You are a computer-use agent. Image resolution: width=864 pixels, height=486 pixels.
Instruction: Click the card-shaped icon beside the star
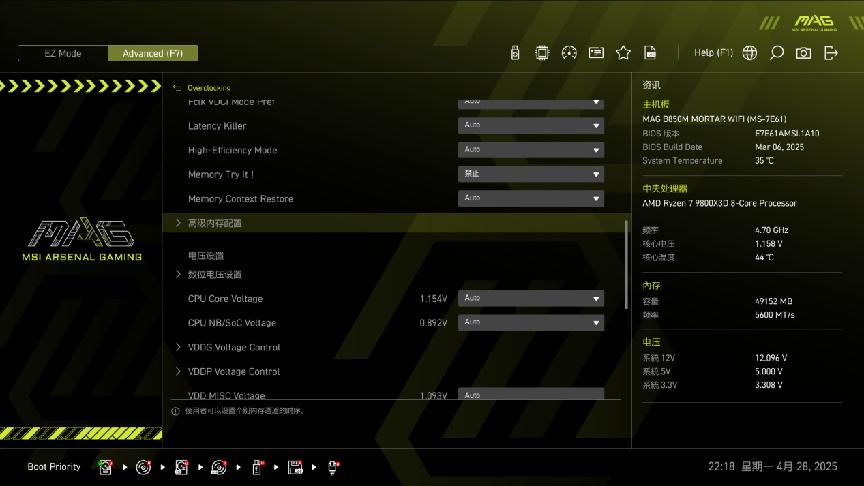(596, 53)
